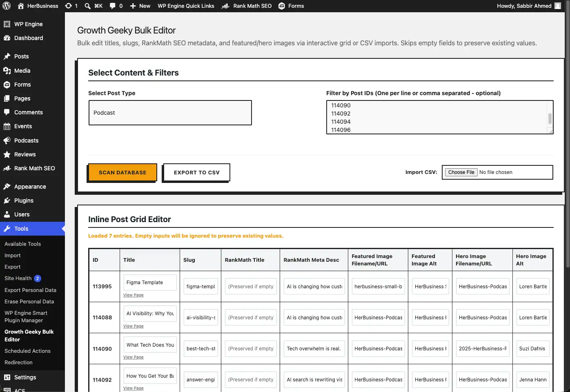Click the post IDs textarea scrollbar
Image resolution: width=570 pixels, height=392 pixels.
click(550, 118)
